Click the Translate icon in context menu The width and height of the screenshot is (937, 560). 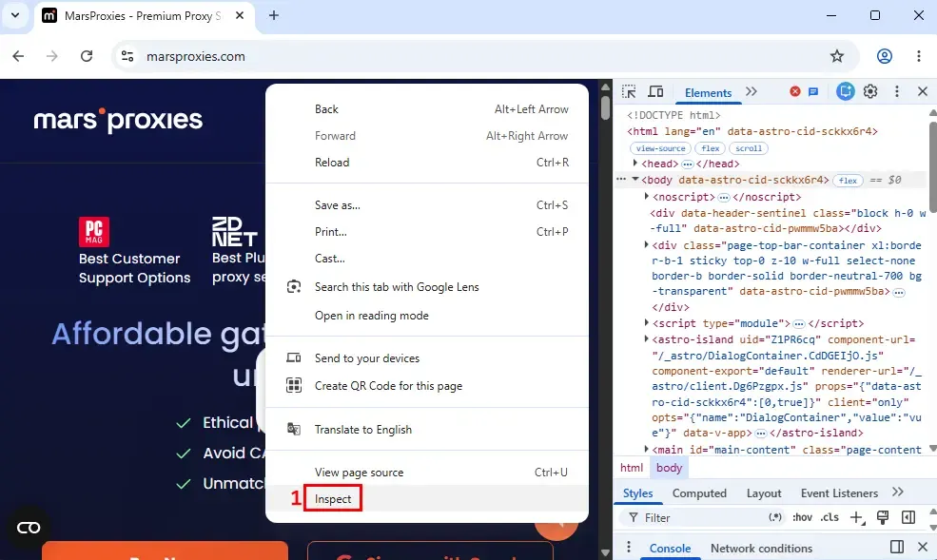point(293,429)
